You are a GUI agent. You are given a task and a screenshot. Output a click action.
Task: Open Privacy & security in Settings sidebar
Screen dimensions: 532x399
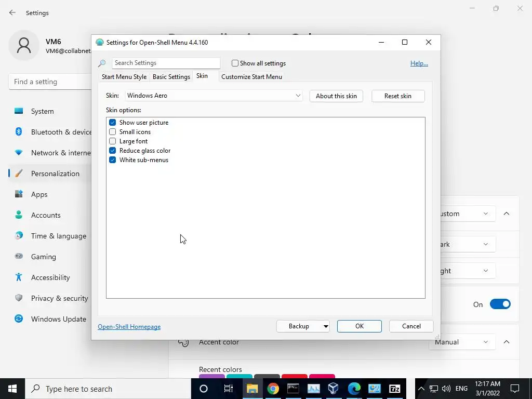[50, 298]
